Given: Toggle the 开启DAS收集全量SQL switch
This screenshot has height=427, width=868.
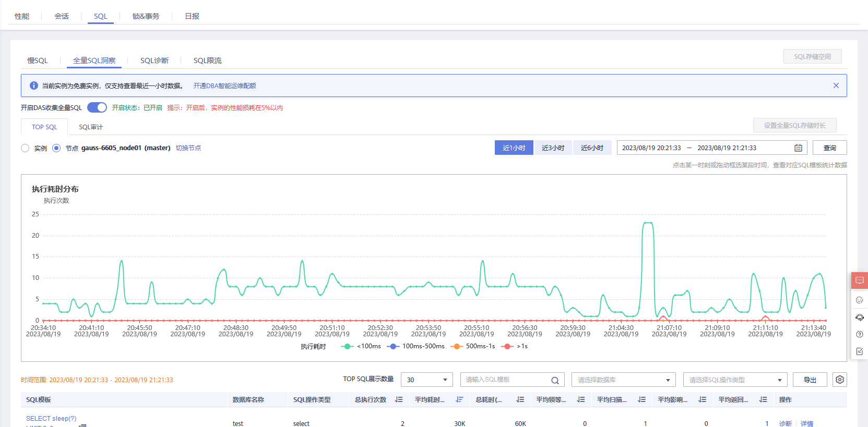Looking at the screenshot, I should (97, 107).
